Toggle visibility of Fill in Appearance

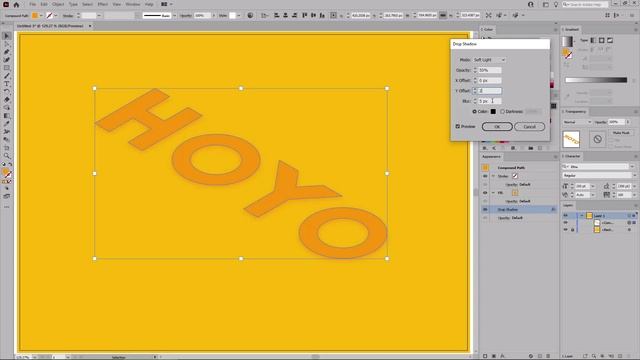485,193
